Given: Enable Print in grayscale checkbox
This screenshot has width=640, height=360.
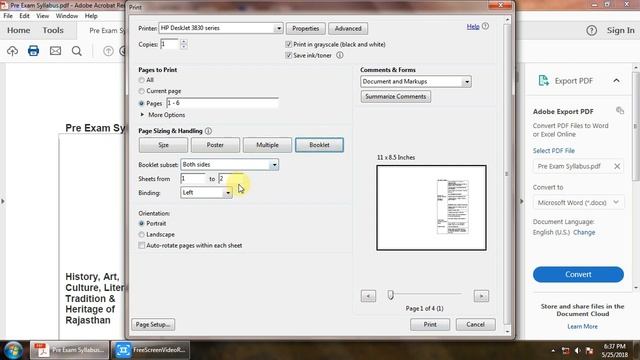Looking at the screenshot, I should click(289, 44).
